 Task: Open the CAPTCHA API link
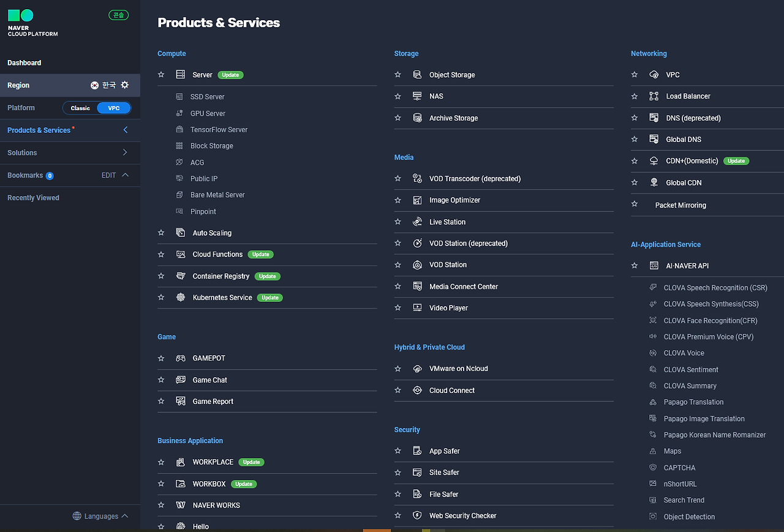(x=679, y=468)
